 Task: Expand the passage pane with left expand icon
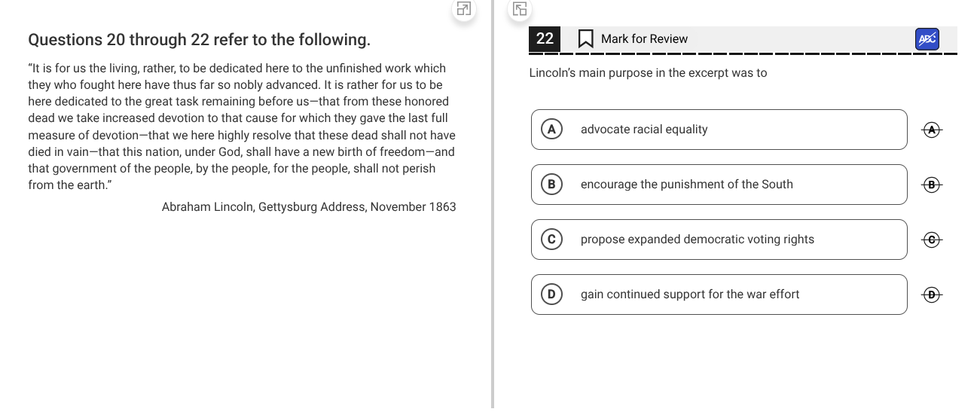[x=464, y=9]
